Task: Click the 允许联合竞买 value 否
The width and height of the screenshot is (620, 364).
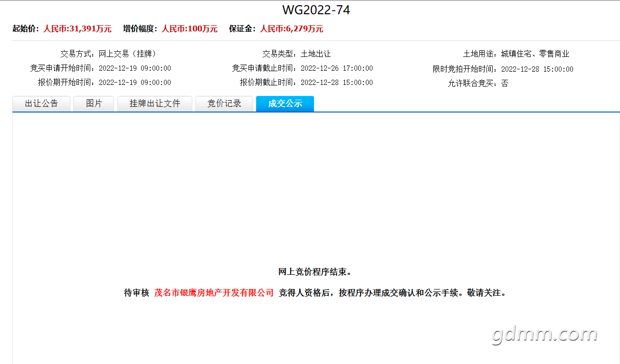Action: pos(505,84)
